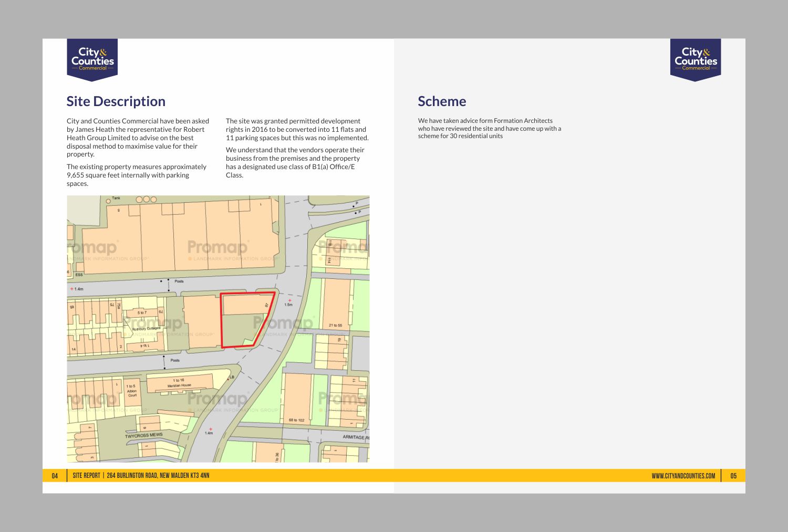Image resolution: width=788 pixels, height=532 pixels.
Task: Click the 'ARMITAGE' road label on map
Action: pyautogui.click(x=356, y=437)
